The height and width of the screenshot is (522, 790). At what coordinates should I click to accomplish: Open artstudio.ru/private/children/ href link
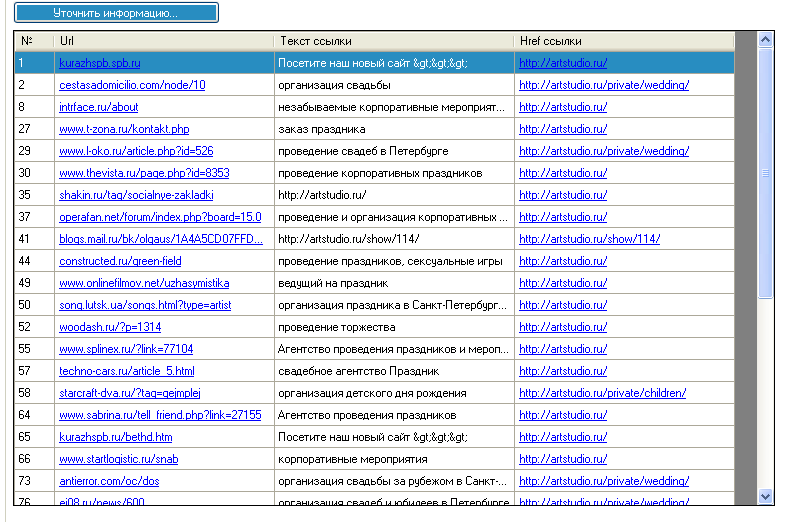[x=602, y=393]
